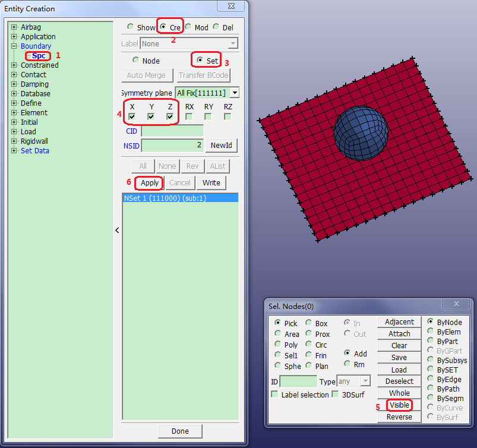Choose the Box selection mode
477x448 pixels.
click(x=309, y=324)
